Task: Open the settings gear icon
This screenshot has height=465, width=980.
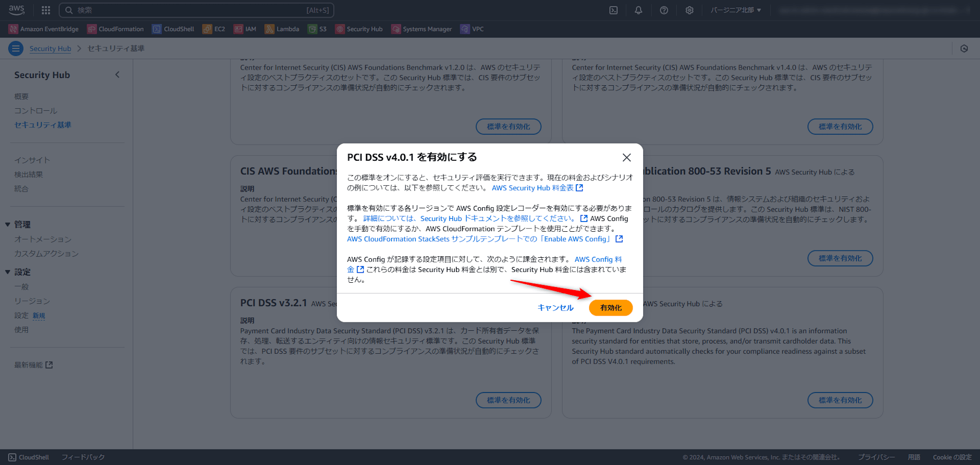Action: point(689,10)
